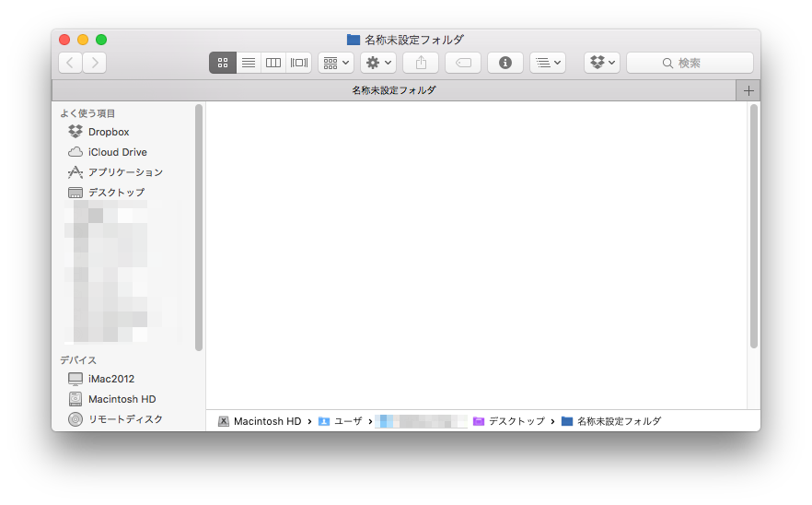Click the main file area scrollbar
Screen dimensions: 812x505
[x=753, y=226]
